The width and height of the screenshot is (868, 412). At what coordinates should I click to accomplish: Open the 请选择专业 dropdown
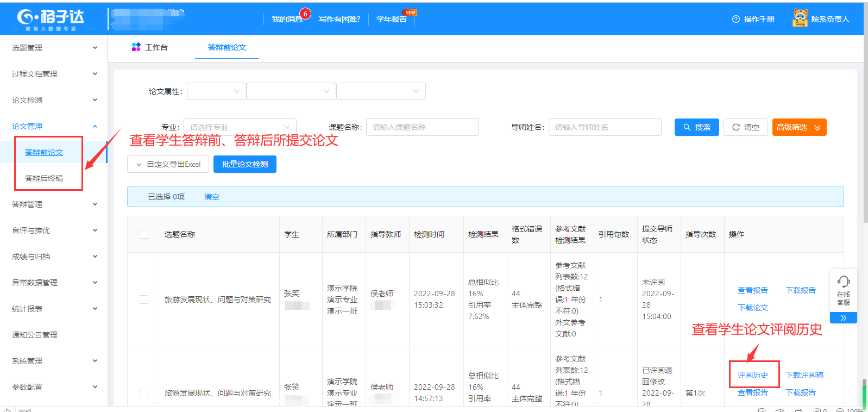[x=240, y=127]
